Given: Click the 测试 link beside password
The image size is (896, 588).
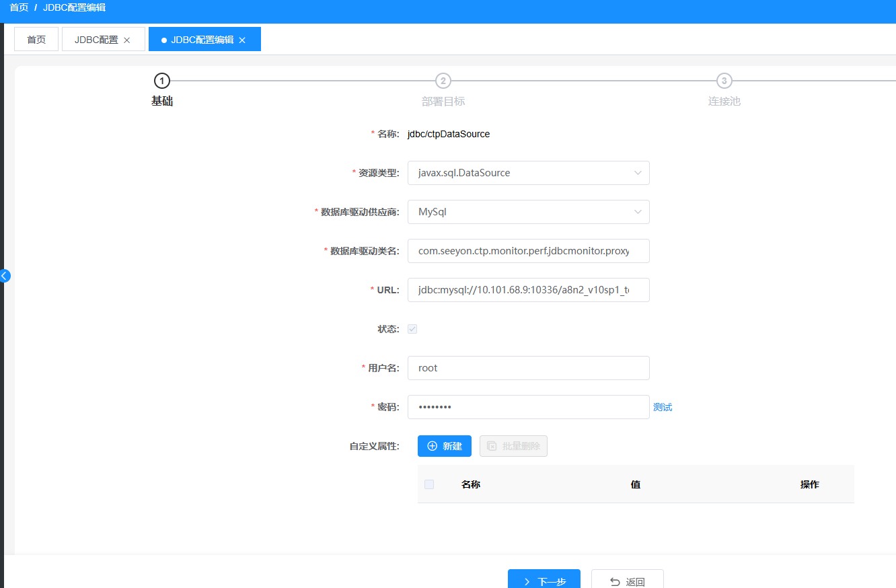Looking at the screenshot, I should click(x=663, y=407).
